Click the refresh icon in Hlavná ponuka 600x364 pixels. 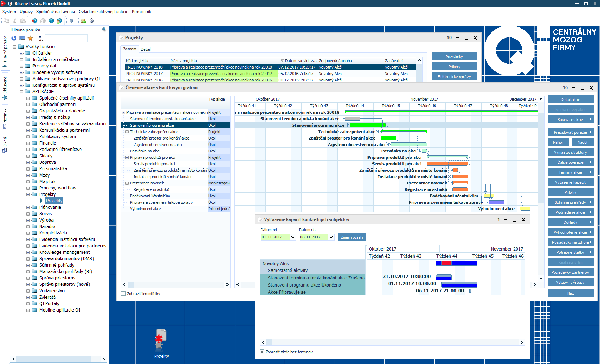point(14,38)
